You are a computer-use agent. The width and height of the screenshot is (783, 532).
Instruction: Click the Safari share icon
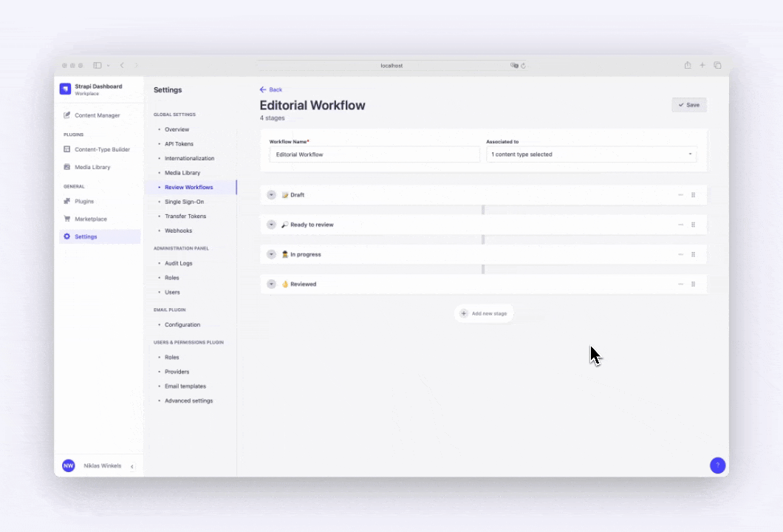pos(687,65)
